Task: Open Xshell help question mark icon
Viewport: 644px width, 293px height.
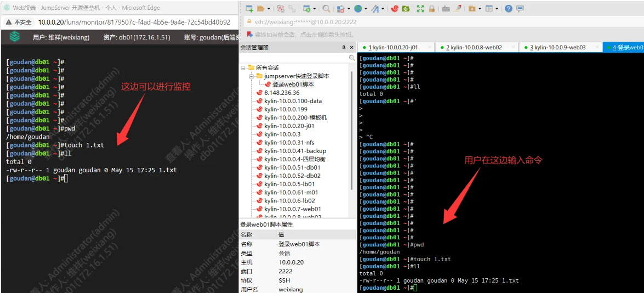Action: click(509, 9)
